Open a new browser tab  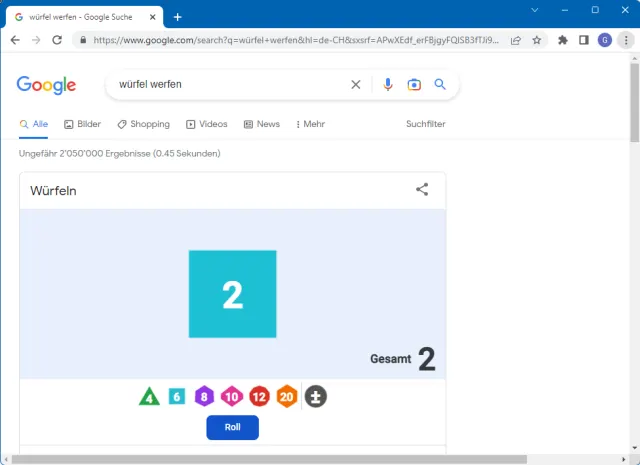pos(178,17)
